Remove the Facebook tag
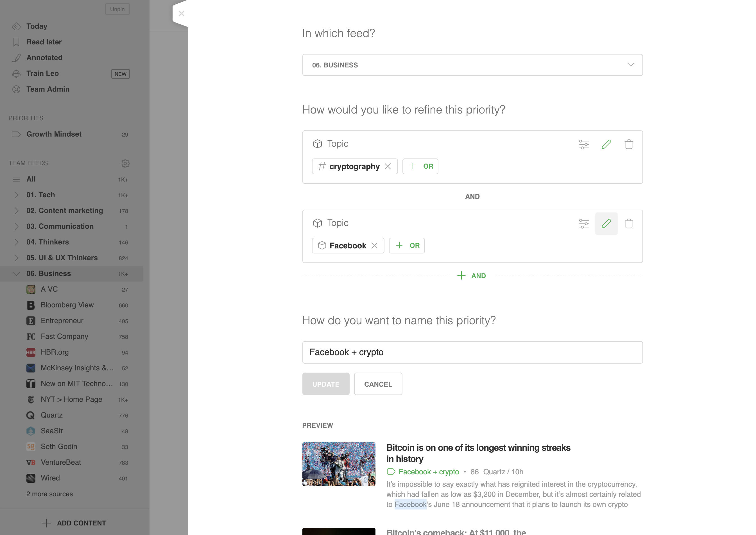Viewport: 756px width, 535px height. (x=374, y=246)
